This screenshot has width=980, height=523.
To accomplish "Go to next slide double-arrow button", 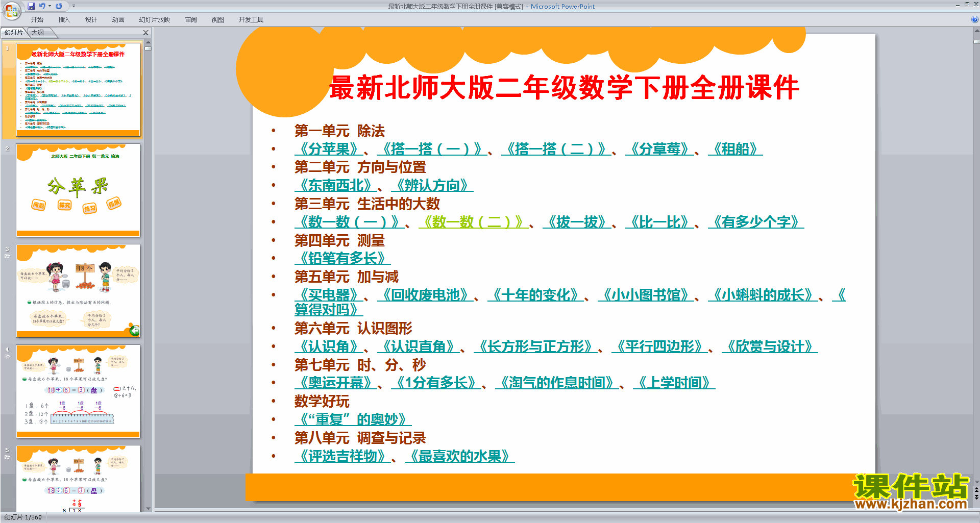I will click(976, 497).
